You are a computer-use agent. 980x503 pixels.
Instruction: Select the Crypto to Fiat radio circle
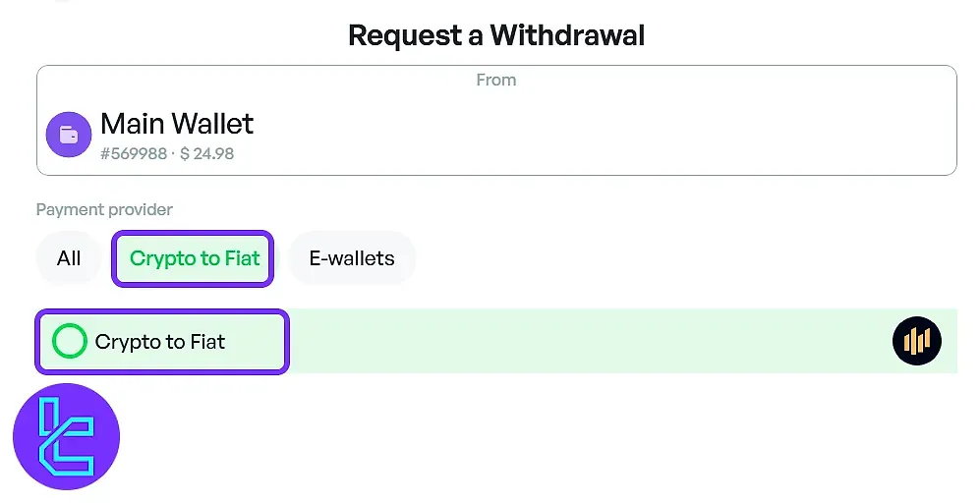70,342
